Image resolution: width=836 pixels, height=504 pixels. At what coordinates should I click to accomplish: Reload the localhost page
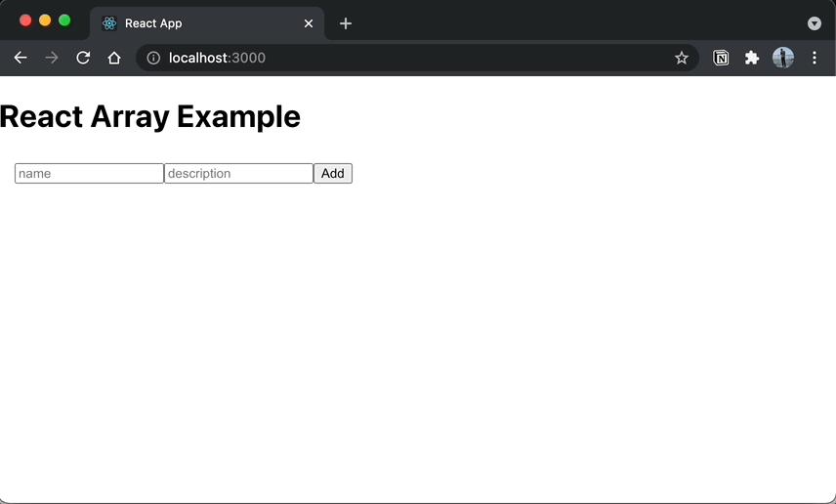[x=83, y=58]
